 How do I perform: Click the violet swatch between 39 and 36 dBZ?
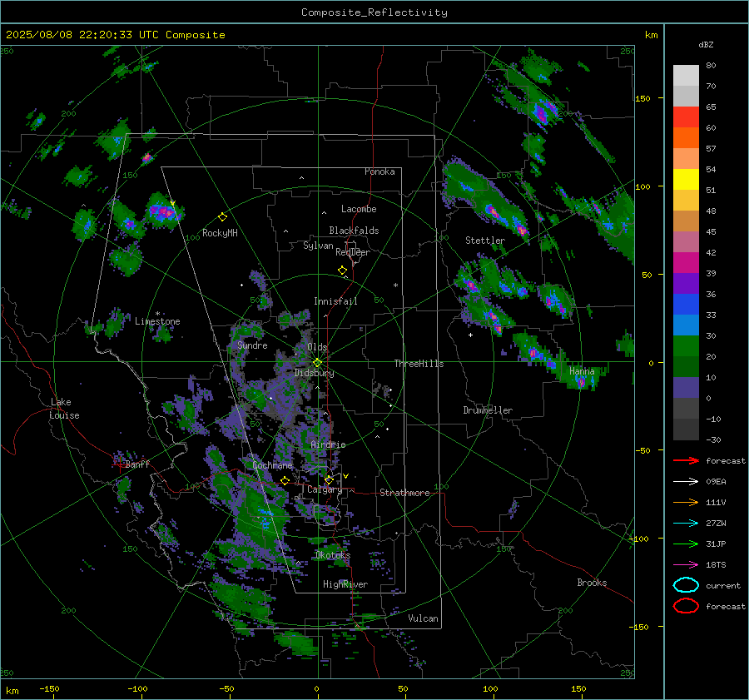coord(686,284)
